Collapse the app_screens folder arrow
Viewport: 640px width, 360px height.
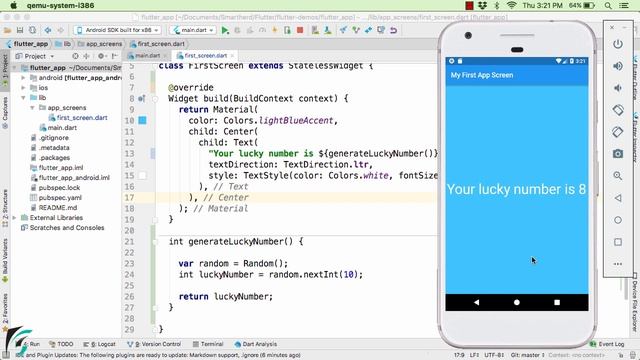pos(32,108)
